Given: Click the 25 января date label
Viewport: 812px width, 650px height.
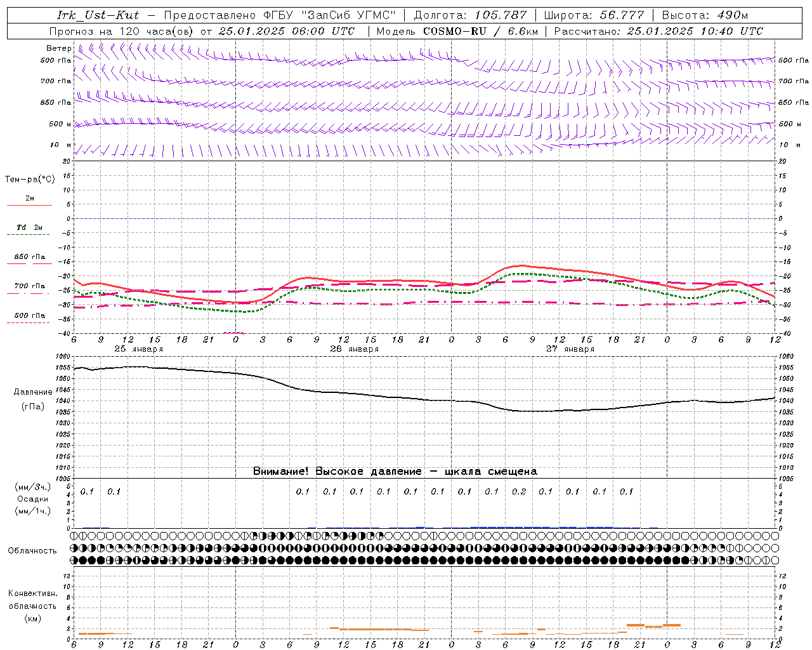Looking at the screenshot, I should click(x=138, y=349).
